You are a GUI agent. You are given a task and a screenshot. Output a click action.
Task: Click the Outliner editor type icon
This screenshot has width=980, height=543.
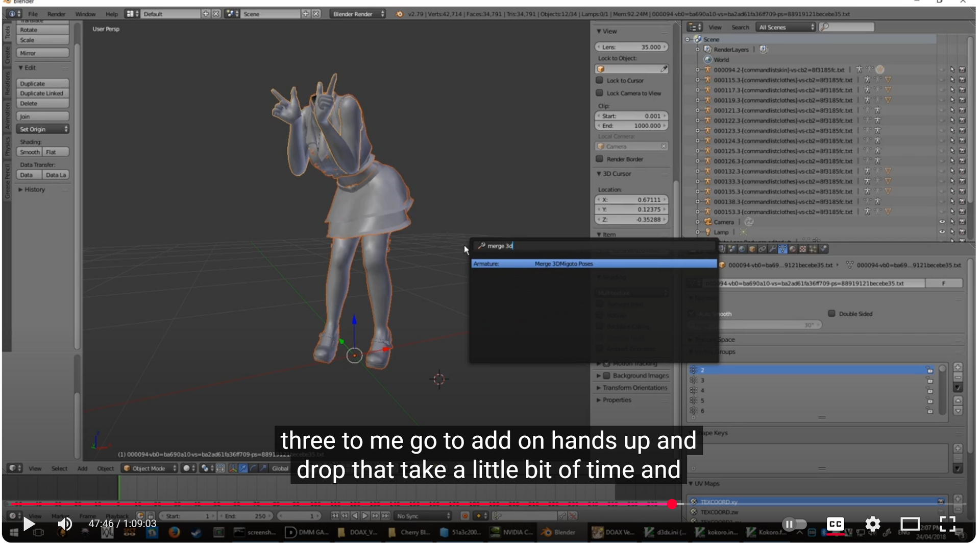[x=694, y=27]
